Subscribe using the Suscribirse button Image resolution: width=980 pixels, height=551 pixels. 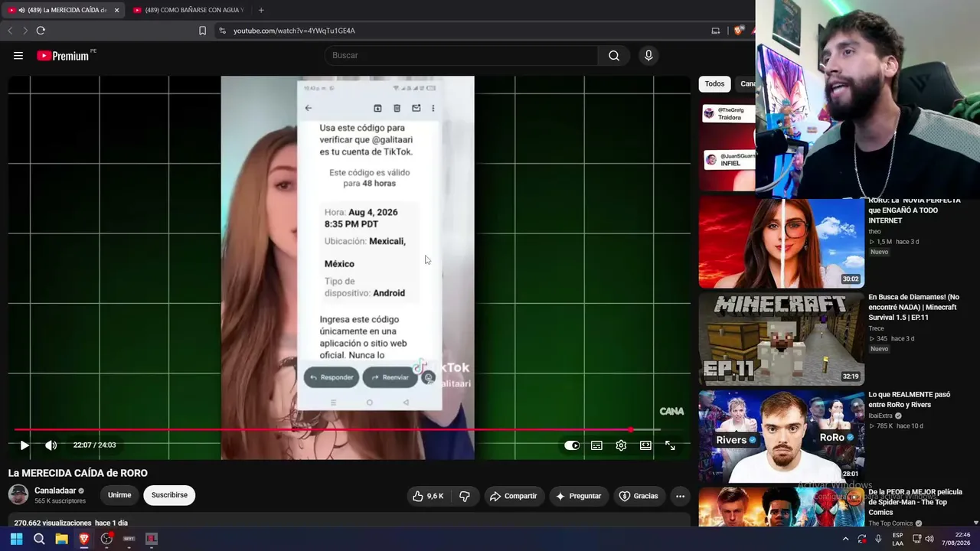coord(169,495)
